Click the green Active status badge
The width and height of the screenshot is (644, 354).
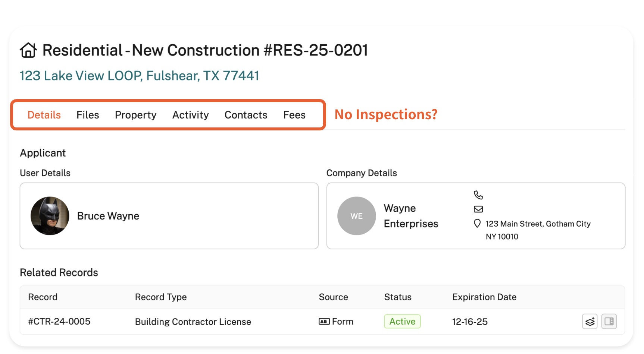[402, 322]
